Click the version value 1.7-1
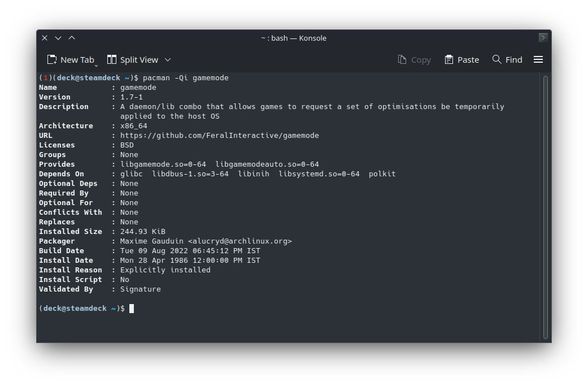 [x=131, y=97]
